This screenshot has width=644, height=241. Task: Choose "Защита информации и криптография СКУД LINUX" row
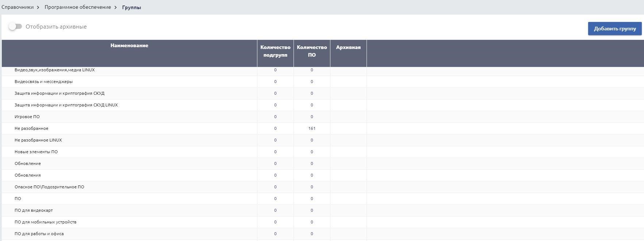coord(66,105)
